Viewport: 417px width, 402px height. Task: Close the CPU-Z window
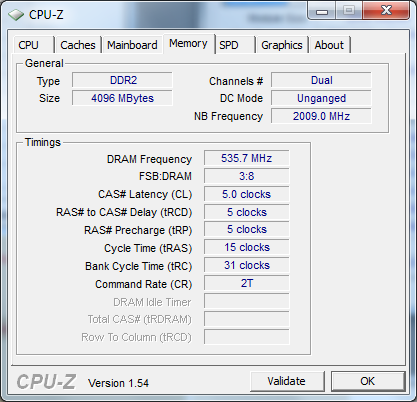point(386,11)
